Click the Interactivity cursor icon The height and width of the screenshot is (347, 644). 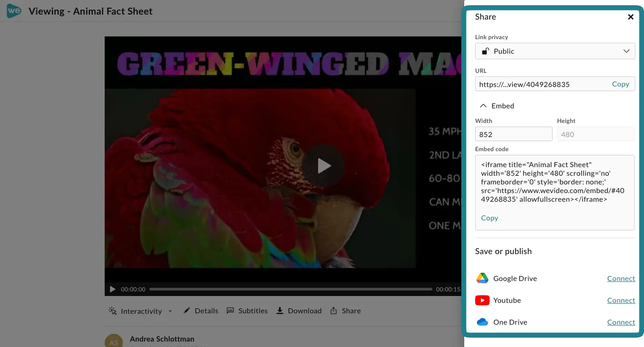tap(112, 311)
